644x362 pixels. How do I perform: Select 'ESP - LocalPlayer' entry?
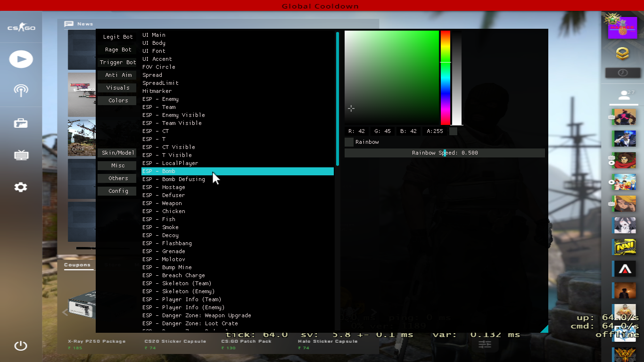238,163
